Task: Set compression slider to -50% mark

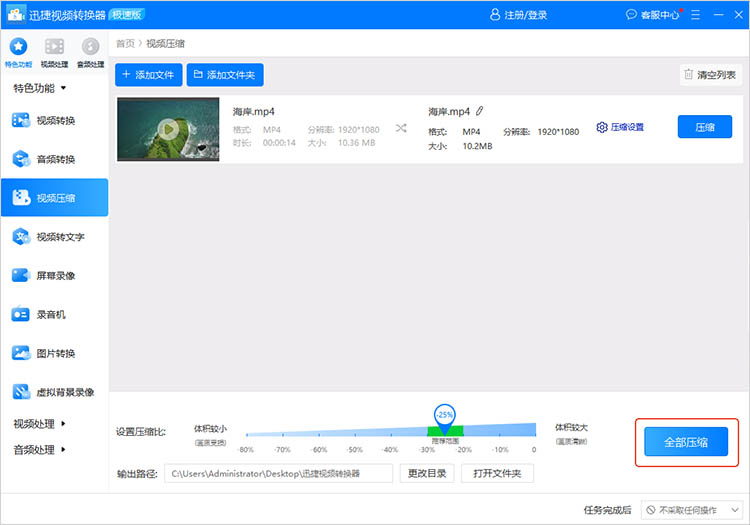Action: click(x=355, y=435)
